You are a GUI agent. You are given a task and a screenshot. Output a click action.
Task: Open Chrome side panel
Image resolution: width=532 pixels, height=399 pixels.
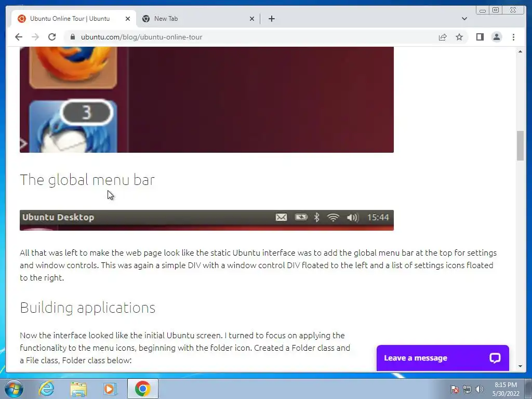(480, 37)
